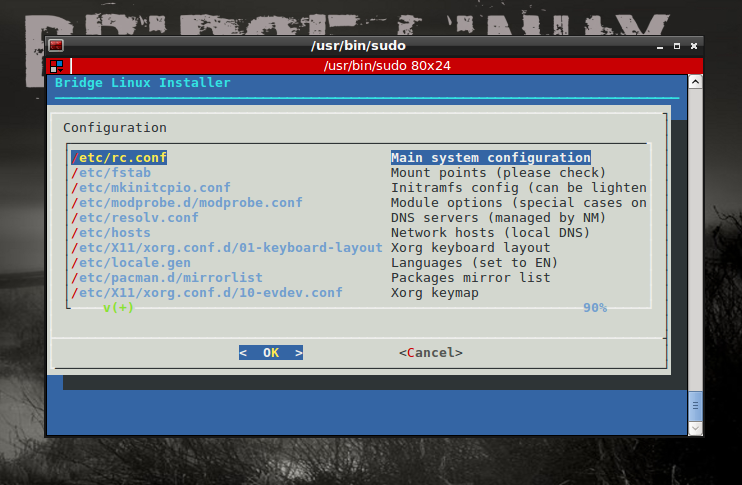
Task: Minimize the /usr/bin/sudo window
Action: (660, 46)
